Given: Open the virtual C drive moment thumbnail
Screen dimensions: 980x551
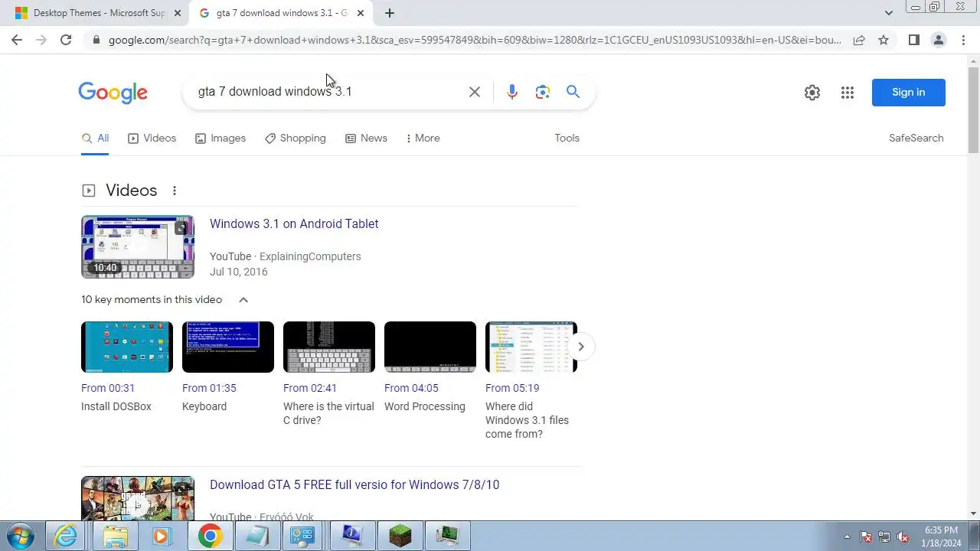Looking at the screenshot, I should pos(329,347).
